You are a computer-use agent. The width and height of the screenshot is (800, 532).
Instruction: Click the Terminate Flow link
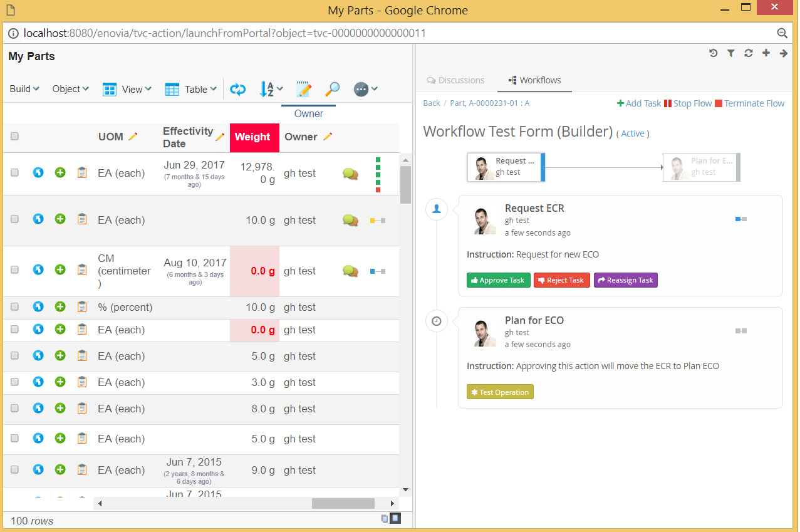point(749,103)
